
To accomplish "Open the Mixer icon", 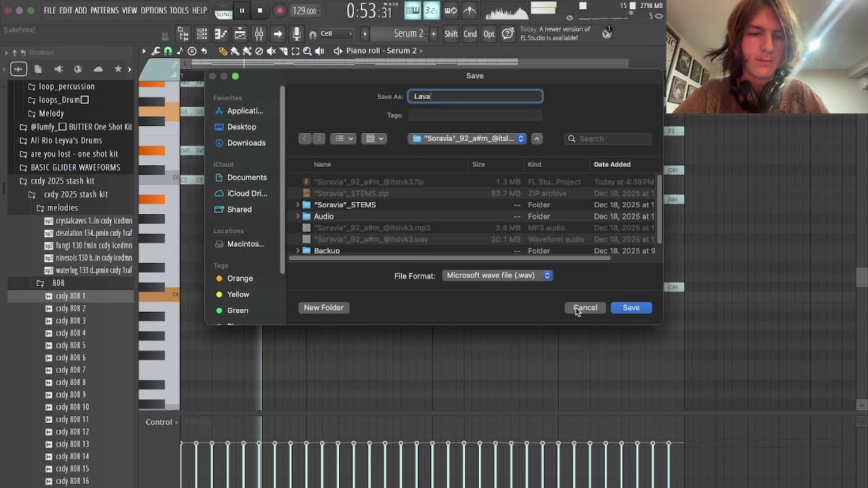I will pos(258,34).
